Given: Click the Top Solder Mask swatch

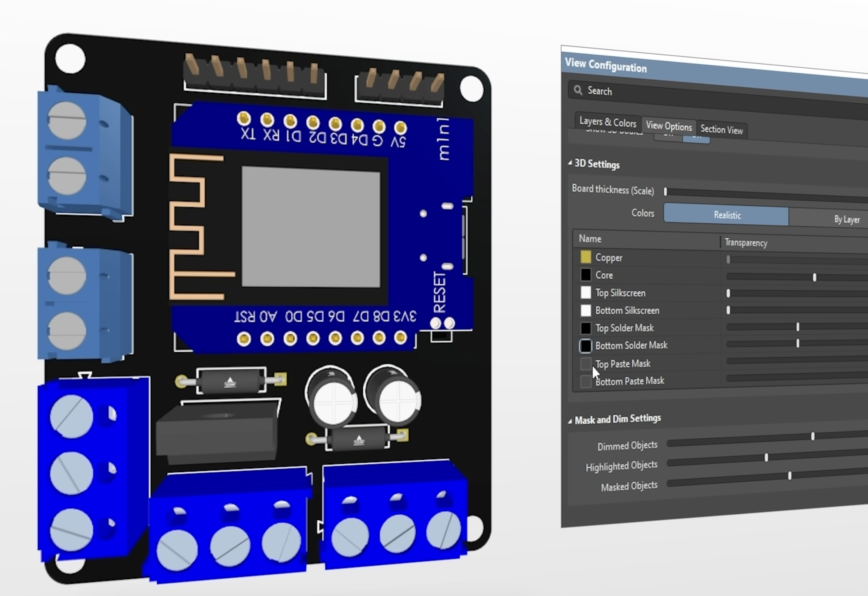Looking at the screenshot, I should [x=586, y=328].
